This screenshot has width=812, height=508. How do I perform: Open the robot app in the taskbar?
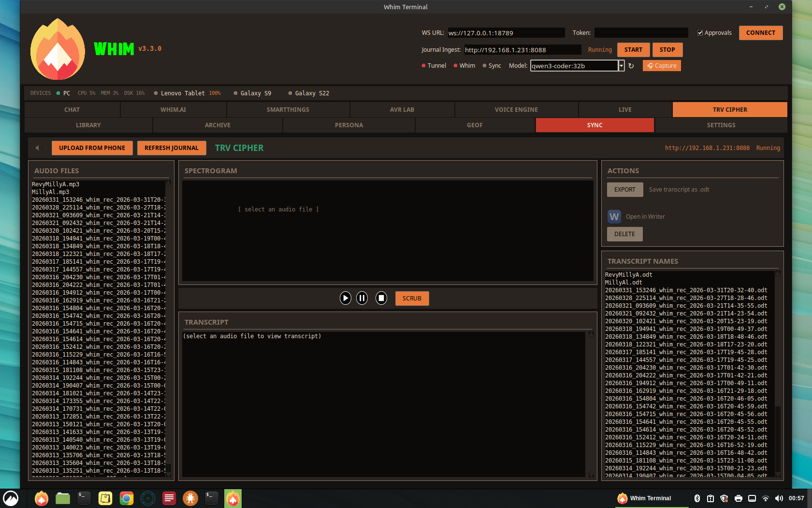point(190,498)
